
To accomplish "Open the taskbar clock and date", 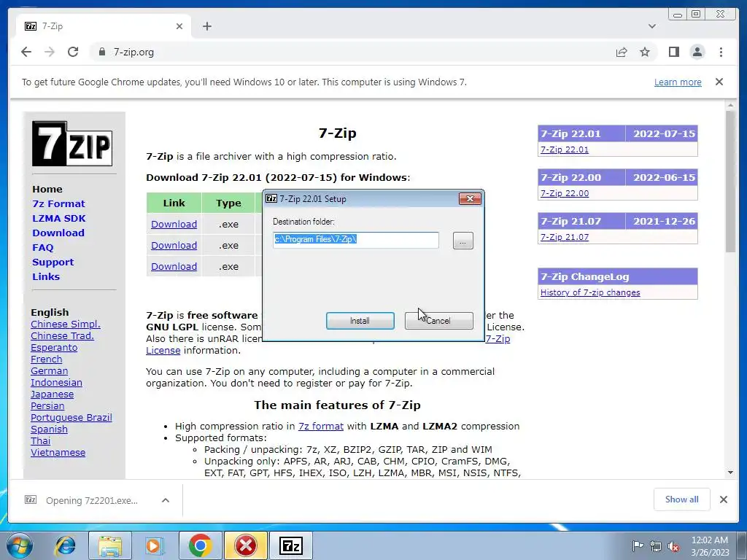I will coord(709,546).
